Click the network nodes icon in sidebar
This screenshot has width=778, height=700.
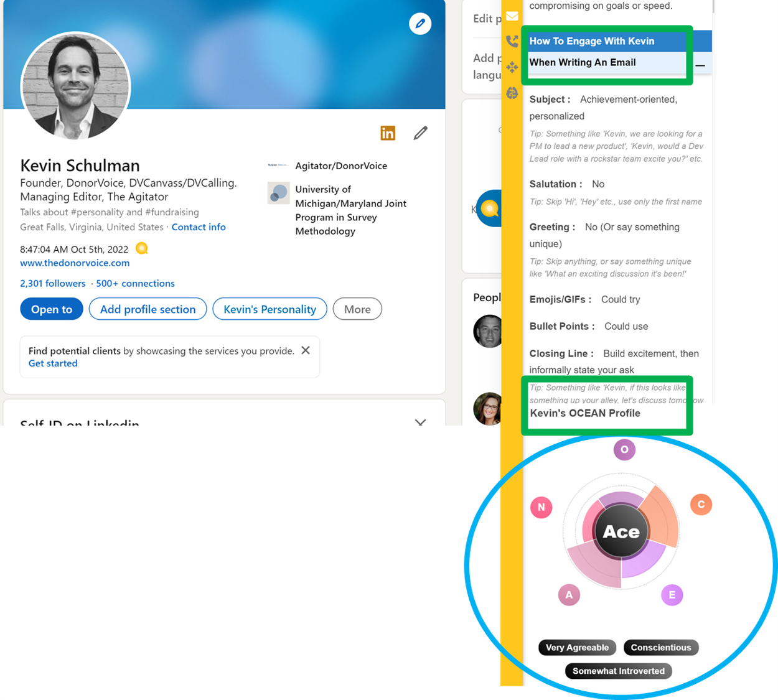pos(512,67)
